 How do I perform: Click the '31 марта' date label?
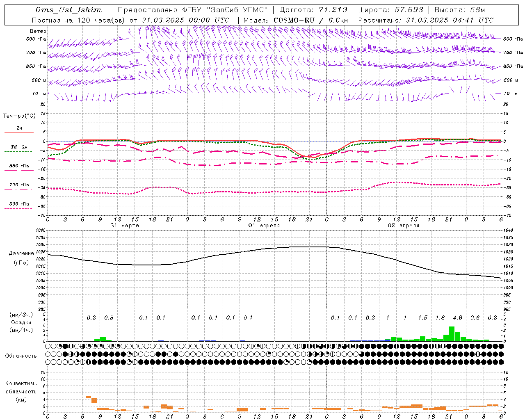[125, 226]
